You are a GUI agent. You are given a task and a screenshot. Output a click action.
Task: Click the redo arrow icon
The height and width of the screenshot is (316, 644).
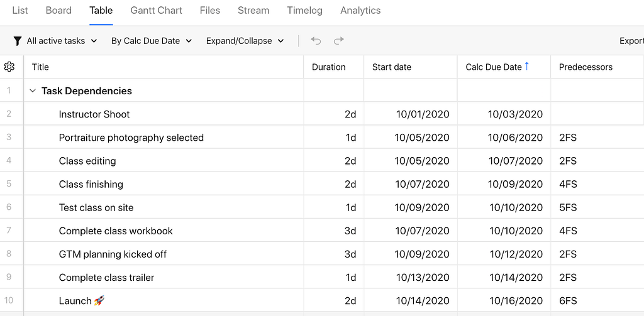[339, 41]
